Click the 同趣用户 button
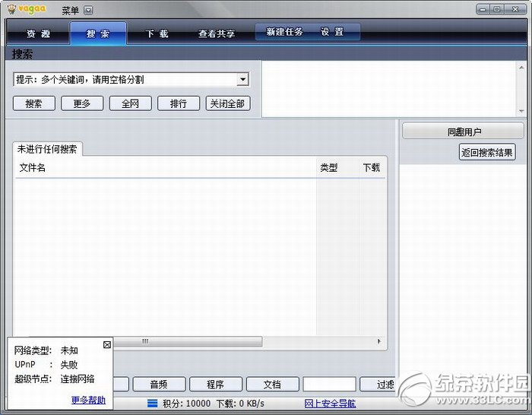This screenshot has height=415, width=532. (x=463, y=131)
